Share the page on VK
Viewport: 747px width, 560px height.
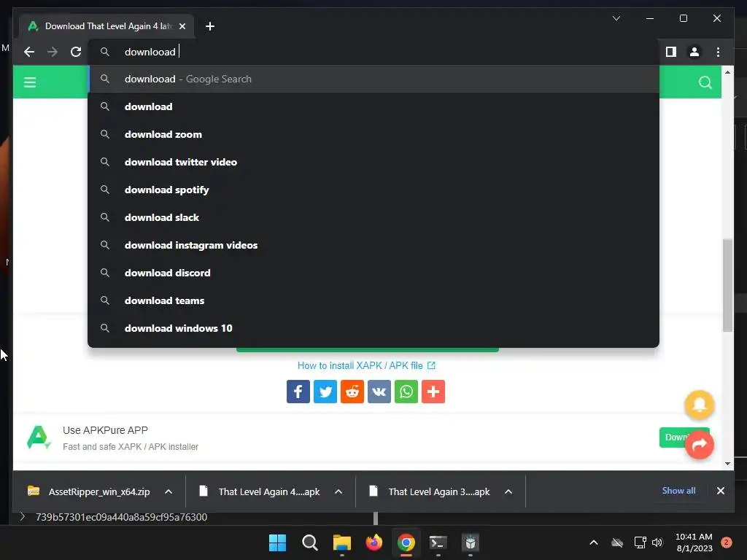(x=379, y=392)
